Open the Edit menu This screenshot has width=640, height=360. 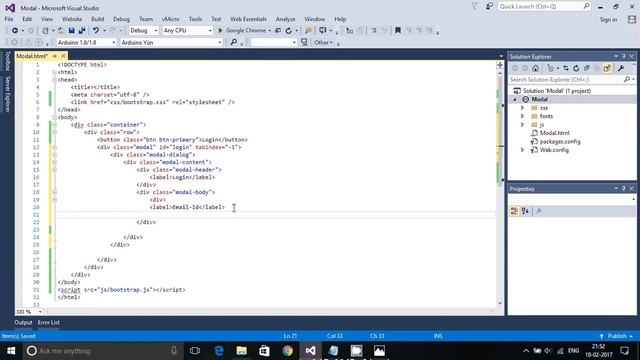coord(27,19)
